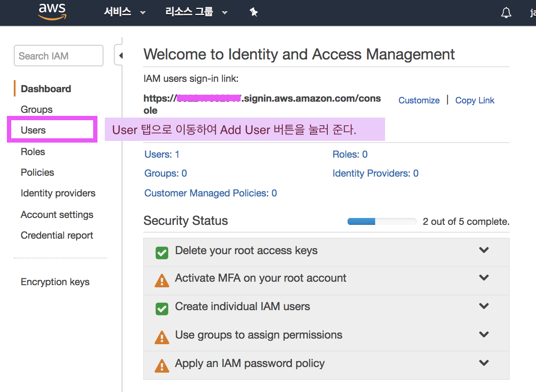Open the notifications bell icon

click(506, 12)
